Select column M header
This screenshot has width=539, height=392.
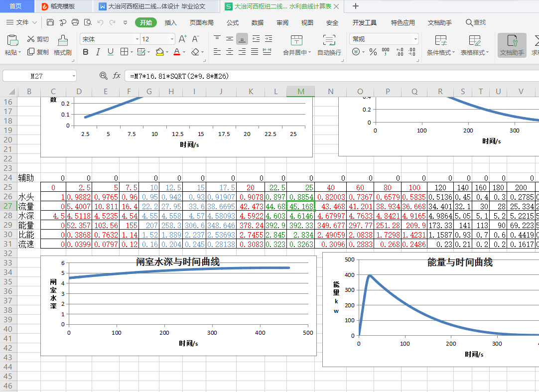(x=301, y=92)
